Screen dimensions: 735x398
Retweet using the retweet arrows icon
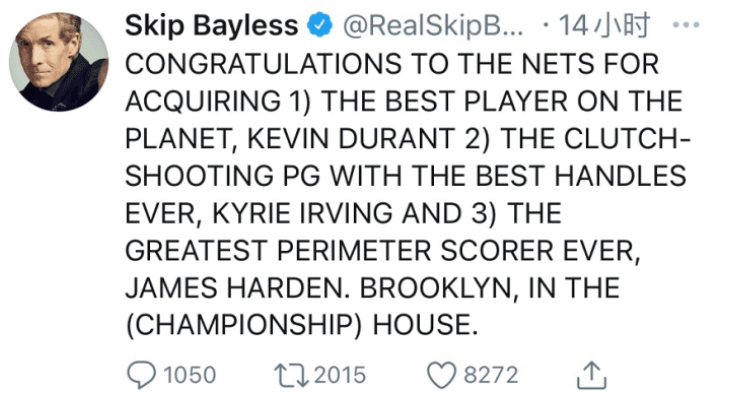292,375
